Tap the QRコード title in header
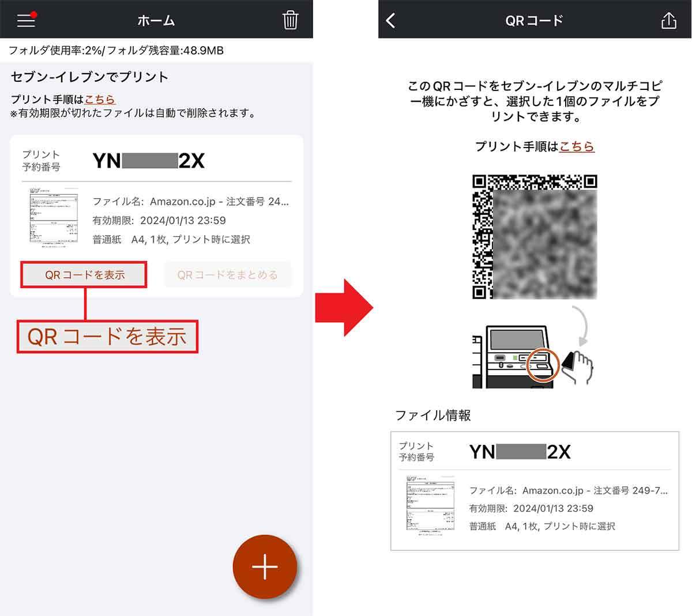The image size is (692, 616). click(x=534, y=21)
